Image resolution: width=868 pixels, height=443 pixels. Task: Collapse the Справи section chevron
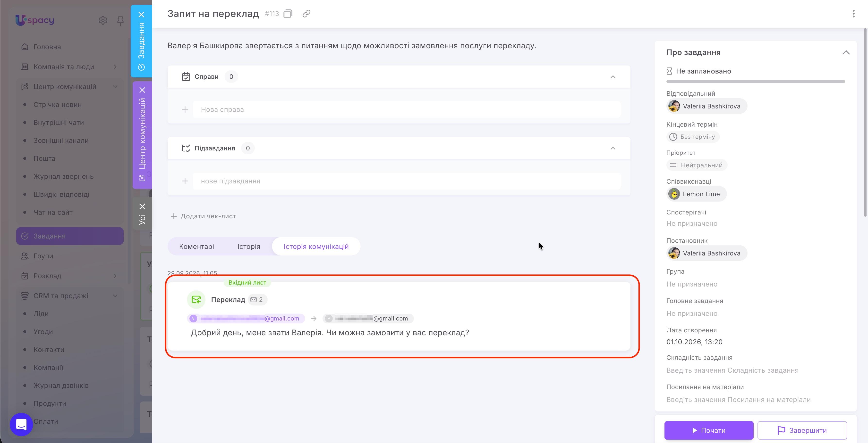(613, 77)
